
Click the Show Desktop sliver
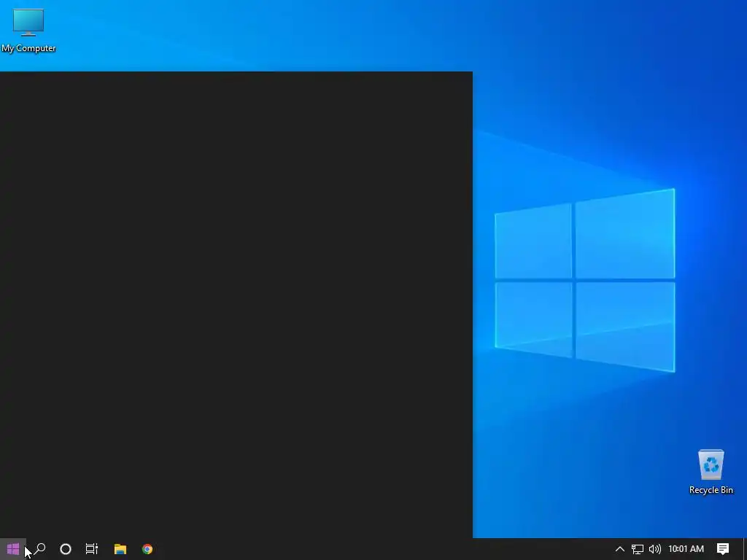click(745, 549)
